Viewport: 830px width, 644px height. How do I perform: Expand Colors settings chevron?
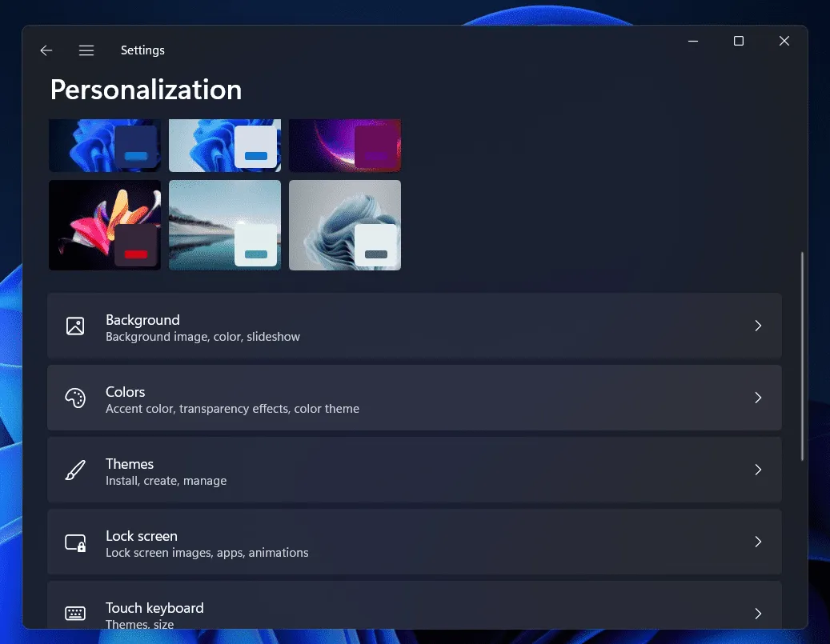[758, 398]
